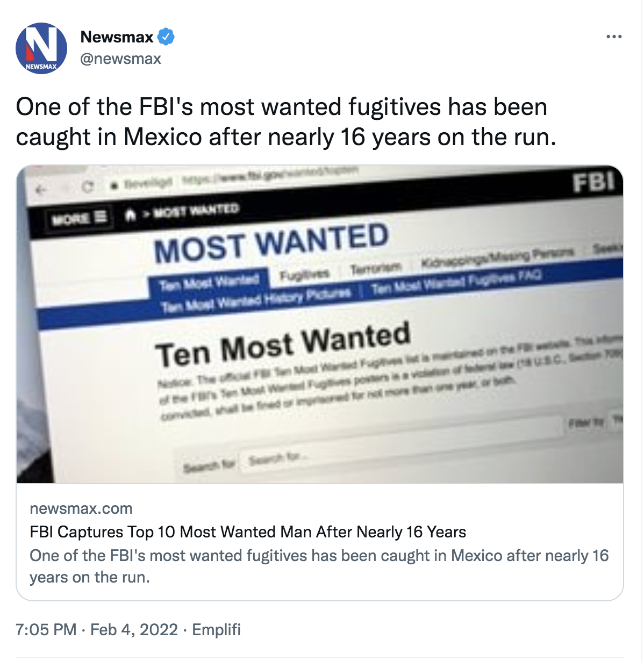Click the Newsmax display name
The image size is (644, 661).
click(117, 37)
